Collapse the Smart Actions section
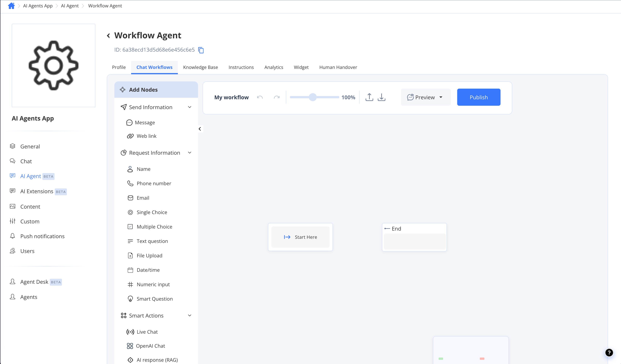 [x=189, y=316]
